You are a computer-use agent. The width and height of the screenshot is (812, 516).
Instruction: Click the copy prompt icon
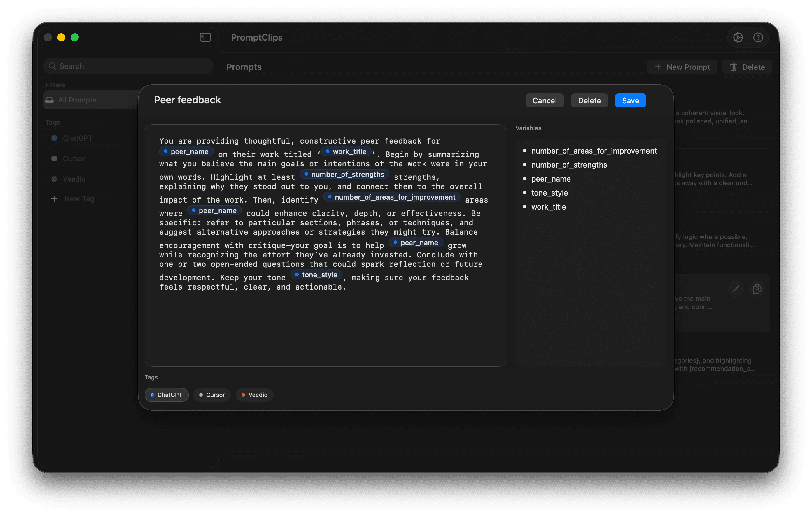coord(757,289)
